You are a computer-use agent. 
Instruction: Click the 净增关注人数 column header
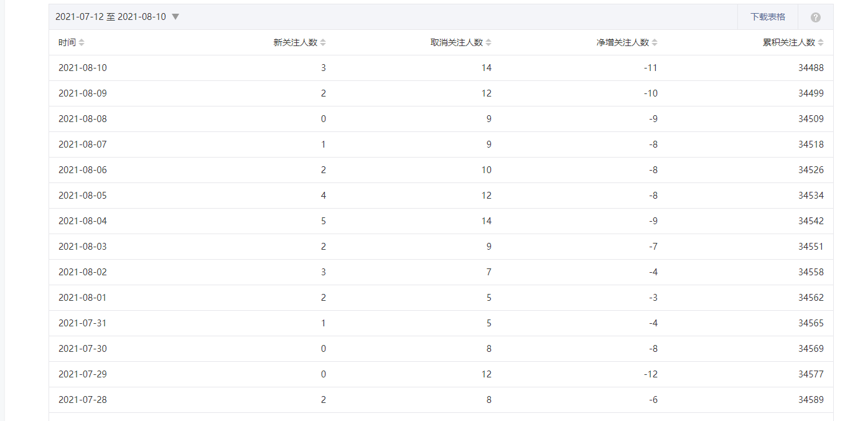point(623,43)
